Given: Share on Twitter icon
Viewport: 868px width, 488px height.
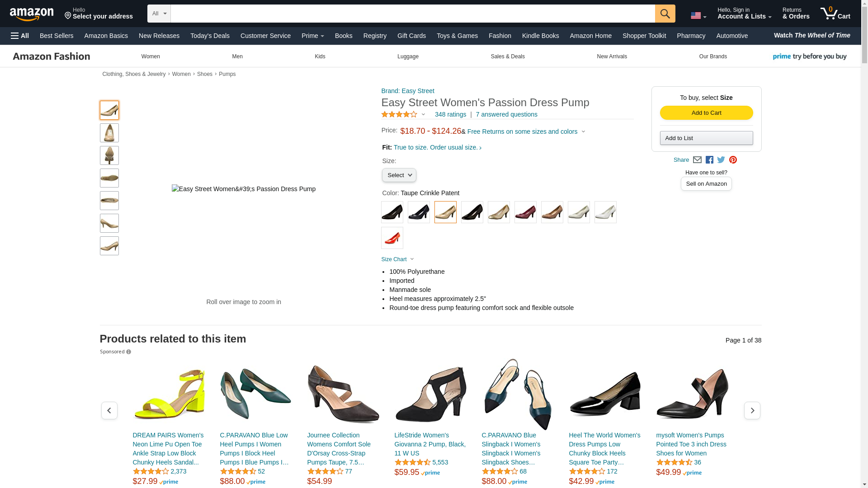Looking at the screenshot, I should click(x=721, y=160).
